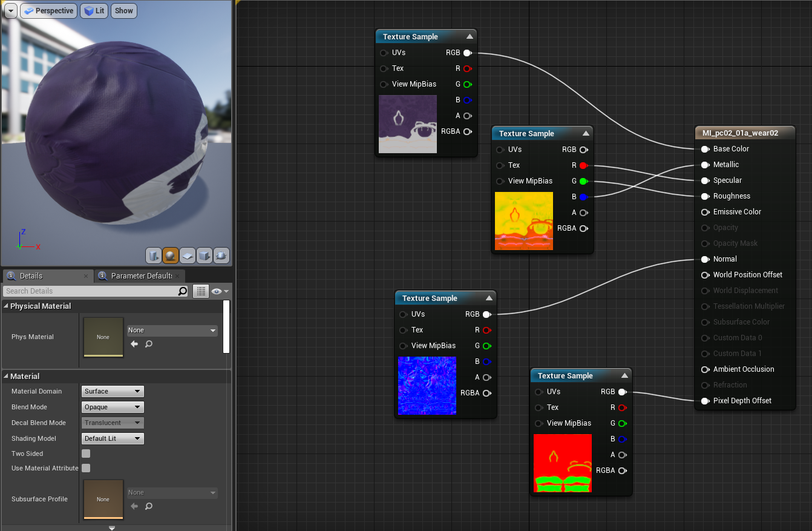Click the Roughness input pin
The image size is (812, 531).
tap(705, 196)
